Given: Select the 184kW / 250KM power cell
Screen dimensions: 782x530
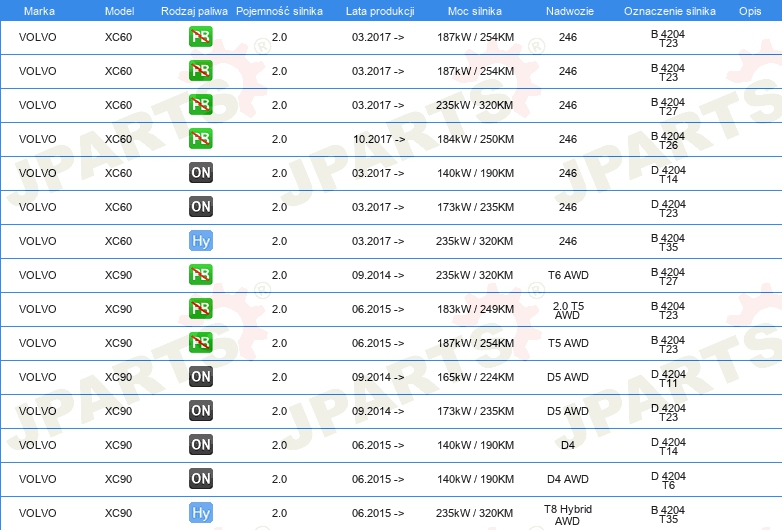Looking at the screenshot, I should point(475,139).
